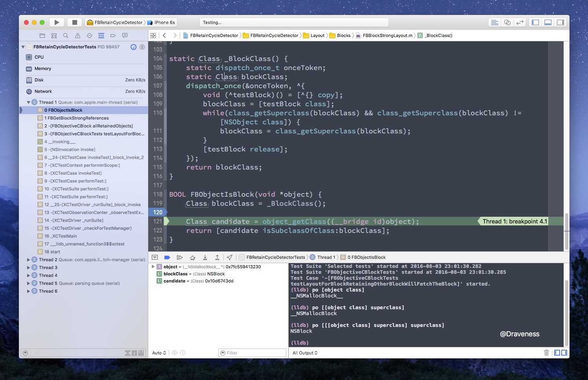
Task: Expand Thread 5 parsing queue
Action: coord(28,283)
